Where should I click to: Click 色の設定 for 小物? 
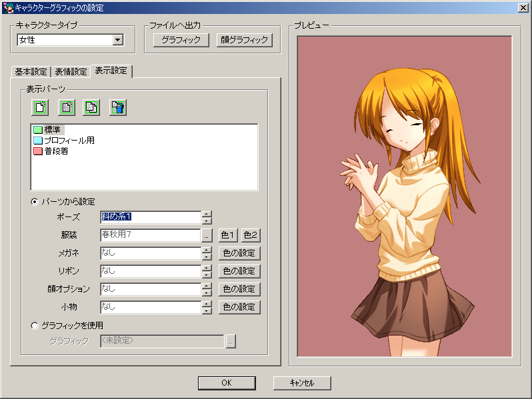239,307
